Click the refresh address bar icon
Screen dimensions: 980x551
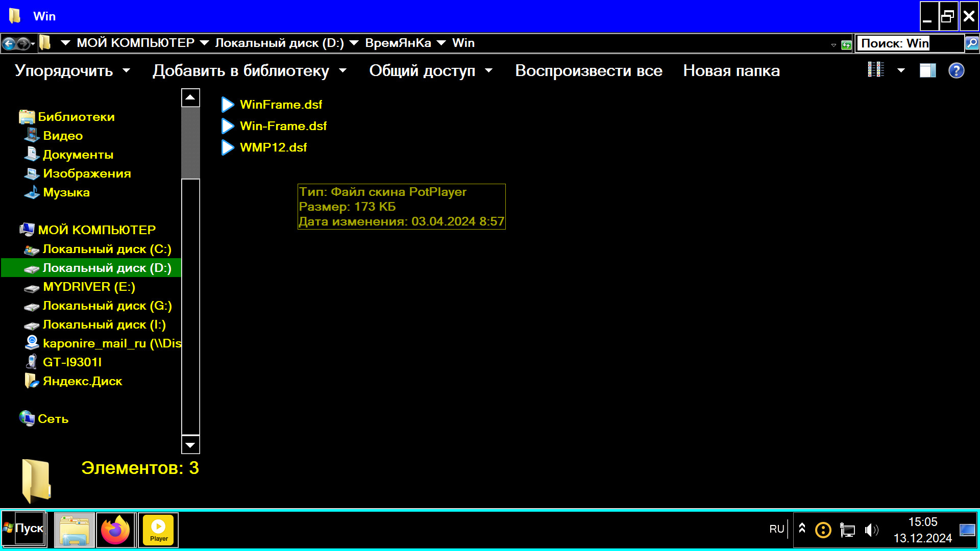tap(846, 45)
